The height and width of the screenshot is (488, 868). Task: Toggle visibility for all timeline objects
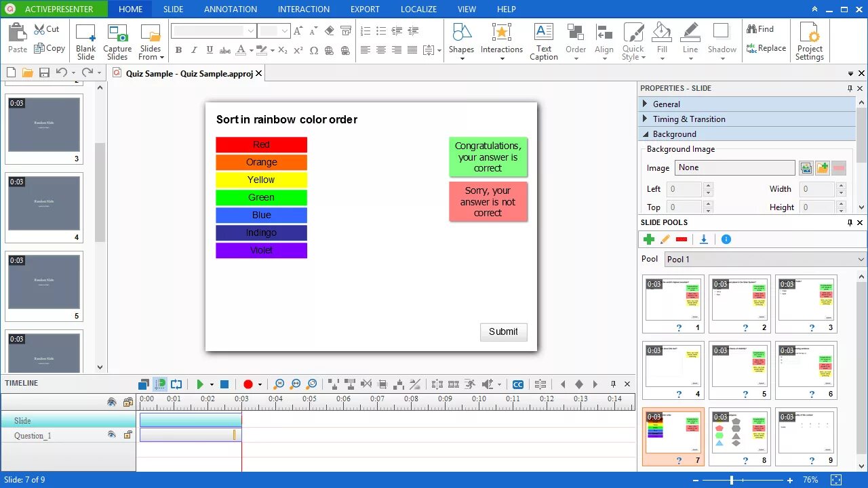[112, 402]
